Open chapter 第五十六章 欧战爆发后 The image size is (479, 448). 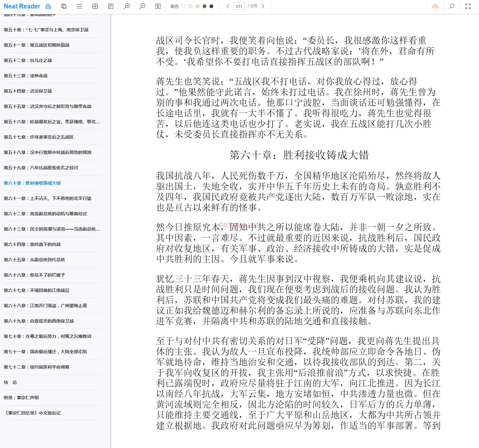53,122
